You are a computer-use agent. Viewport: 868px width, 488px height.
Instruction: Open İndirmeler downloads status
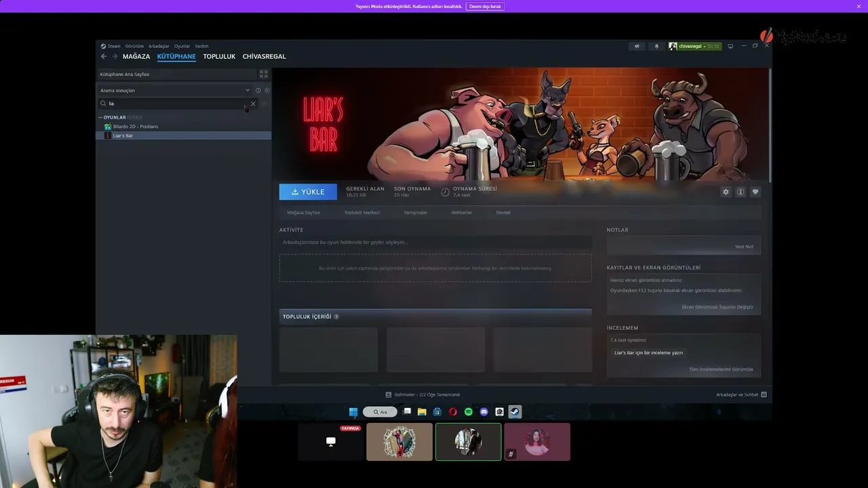click(423, 394)
